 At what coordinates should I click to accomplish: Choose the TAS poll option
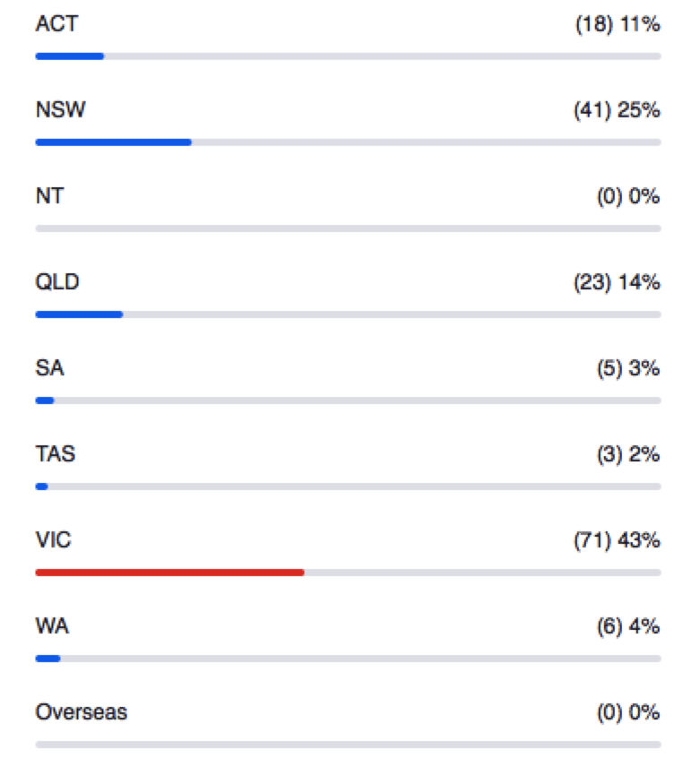[56, 454]
